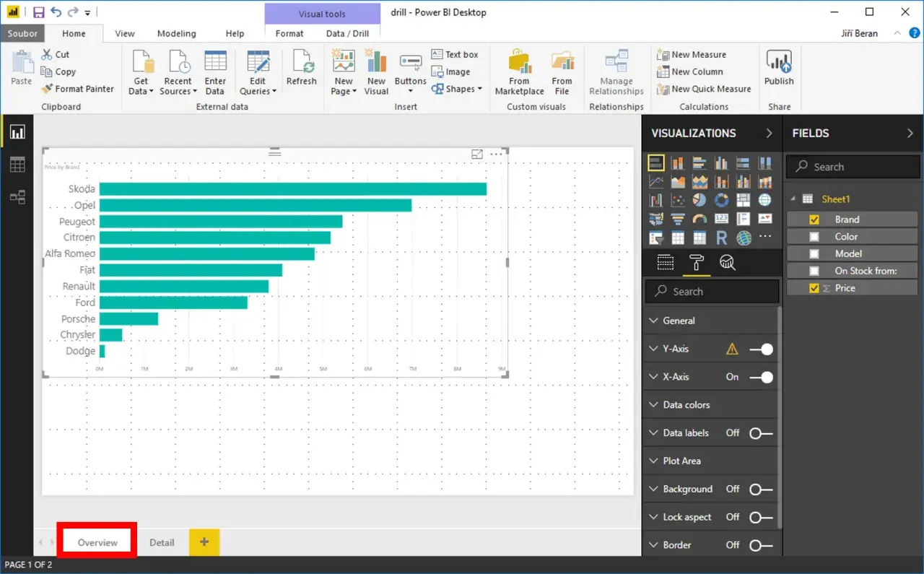The width and height of the screenshot is (924, 574).
Task: Open Focus mode on the chart
Action: tap(477, 154)
